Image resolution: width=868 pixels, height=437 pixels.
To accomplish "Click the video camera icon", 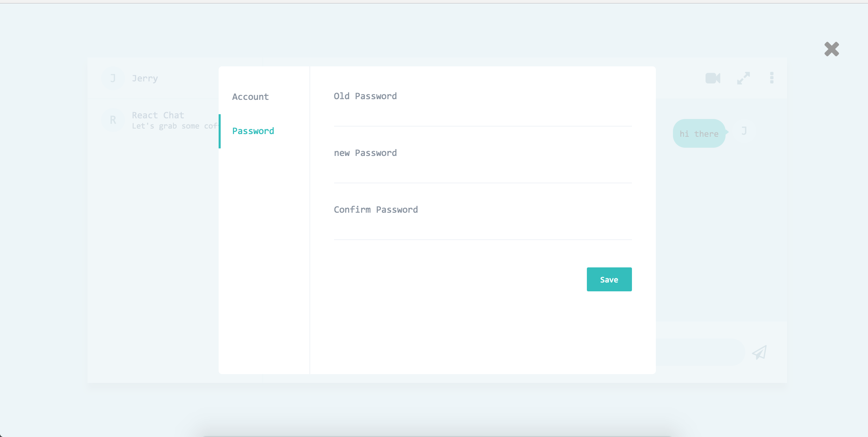I will pos(713,78).
